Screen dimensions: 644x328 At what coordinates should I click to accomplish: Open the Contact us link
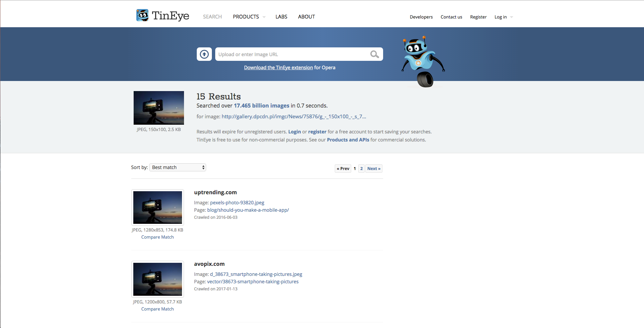pos(451,17)
